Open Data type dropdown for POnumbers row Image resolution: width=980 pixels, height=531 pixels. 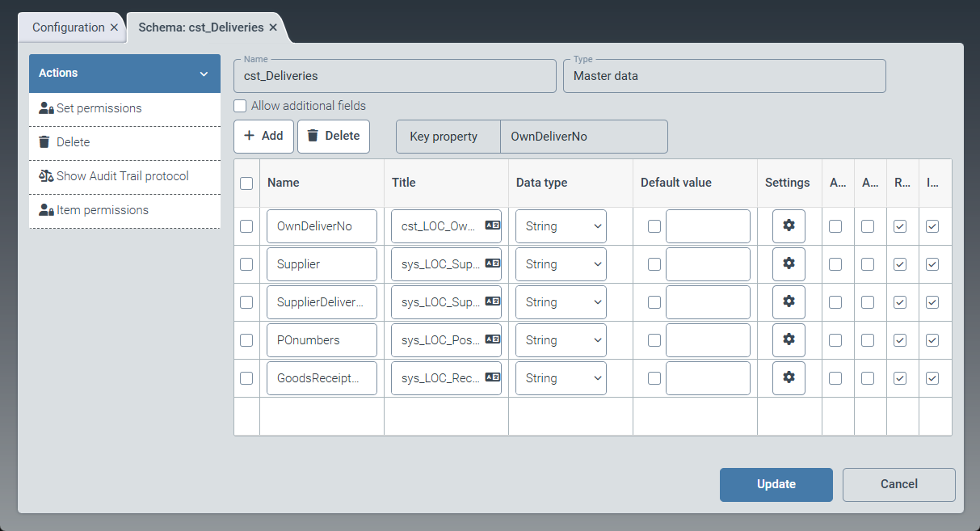[x=561, y=340]
